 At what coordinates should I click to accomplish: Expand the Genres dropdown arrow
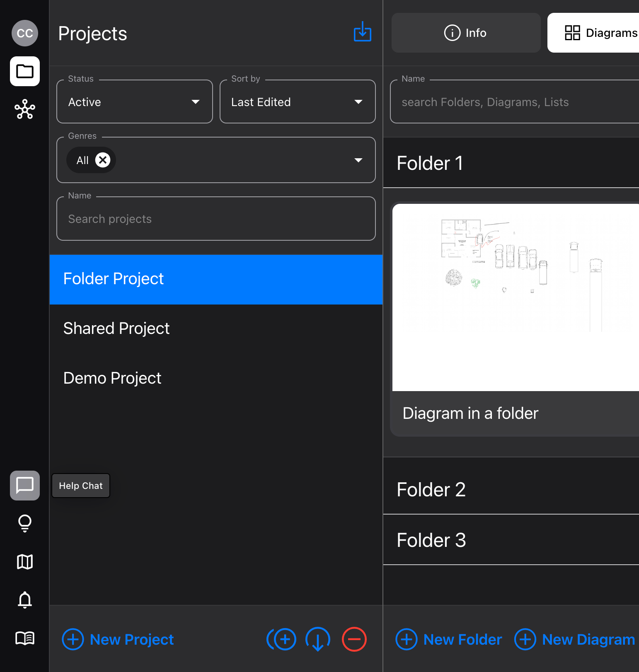pos(358,160)
